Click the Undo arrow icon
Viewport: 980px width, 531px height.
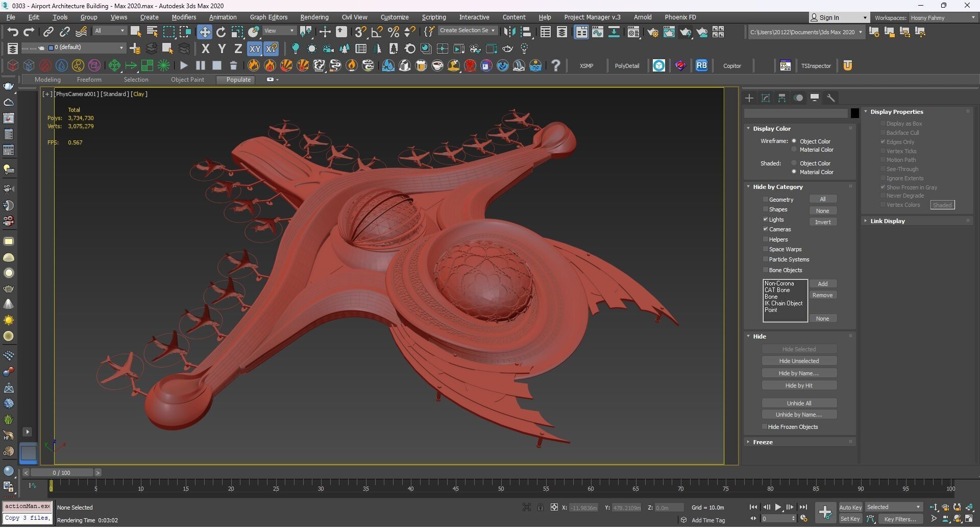(x=13, y=32)
